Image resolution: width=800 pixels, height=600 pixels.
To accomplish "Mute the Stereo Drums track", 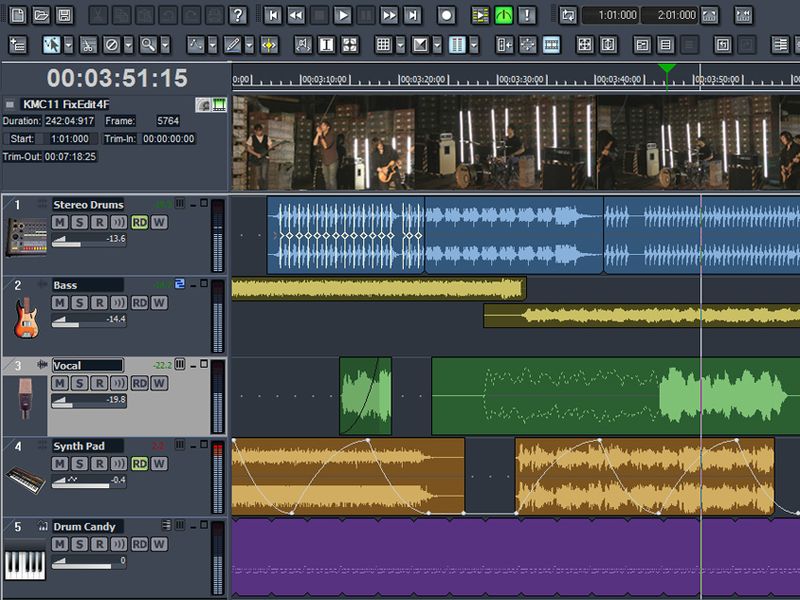I will tap(60, 221).
